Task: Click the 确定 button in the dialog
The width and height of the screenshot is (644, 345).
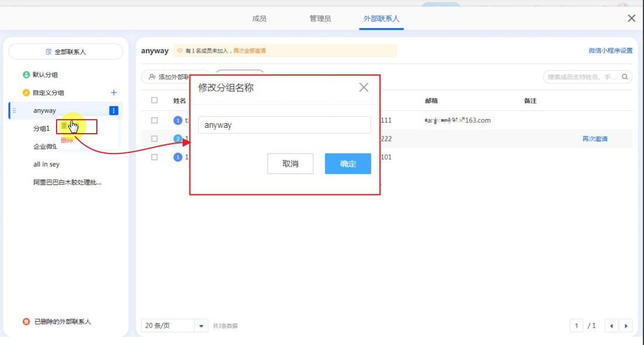Action: [348, 164]
